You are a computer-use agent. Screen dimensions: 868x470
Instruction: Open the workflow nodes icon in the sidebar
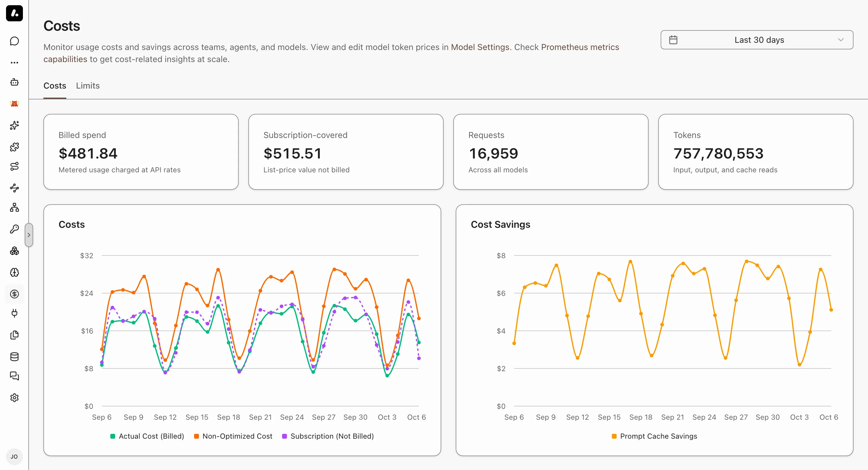point(14,188)
